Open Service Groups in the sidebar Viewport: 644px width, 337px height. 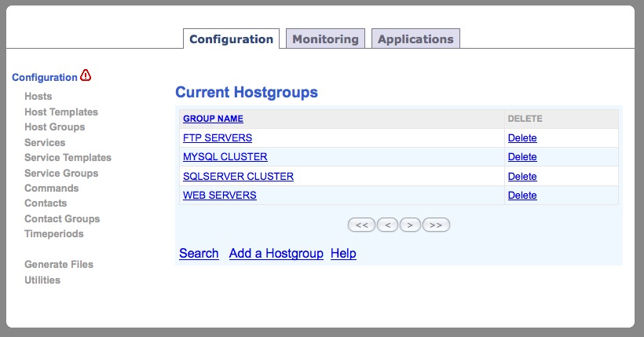pyautogui.click(x=61, y=173)
